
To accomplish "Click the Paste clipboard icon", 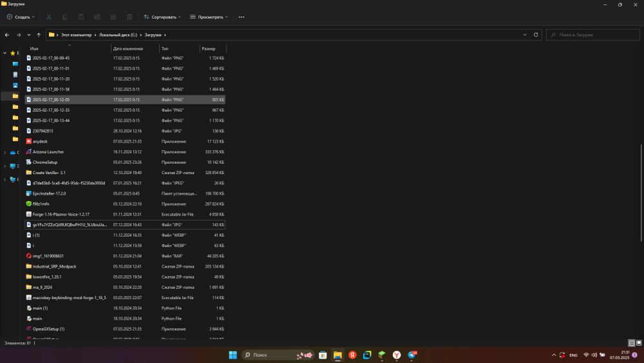I will click(x=81, y=17).
